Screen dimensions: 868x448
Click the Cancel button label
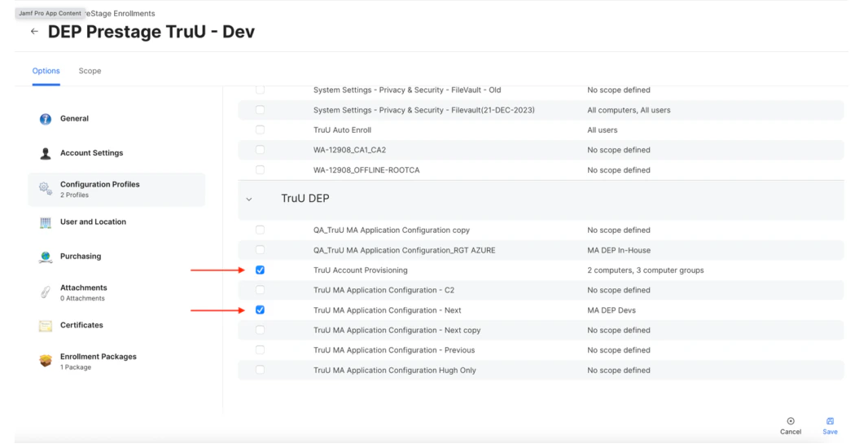click(791, 432)
